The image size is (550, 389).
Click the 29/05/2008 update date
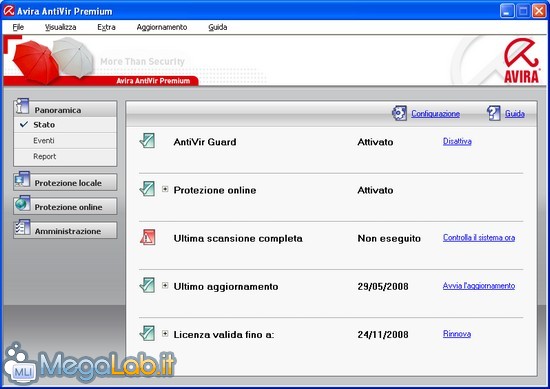pyautogui.click(x=383, y=287)
